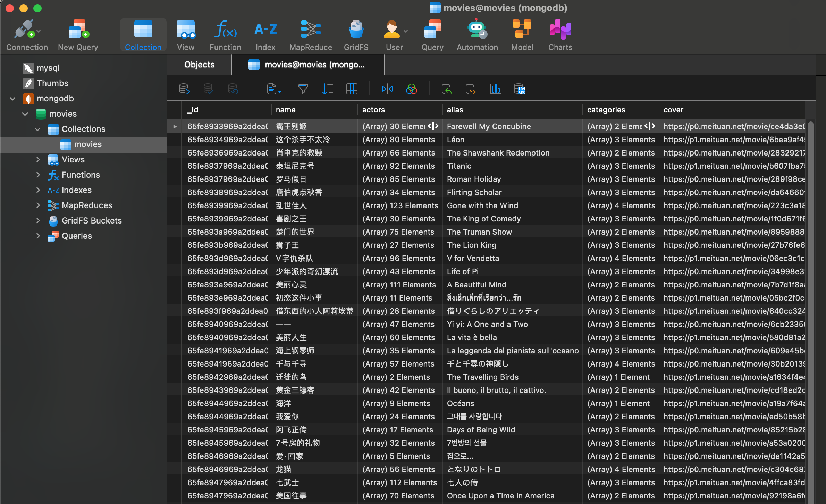Click the collapse columns icon
Screen dimensions: 826x504
[387, 89]
